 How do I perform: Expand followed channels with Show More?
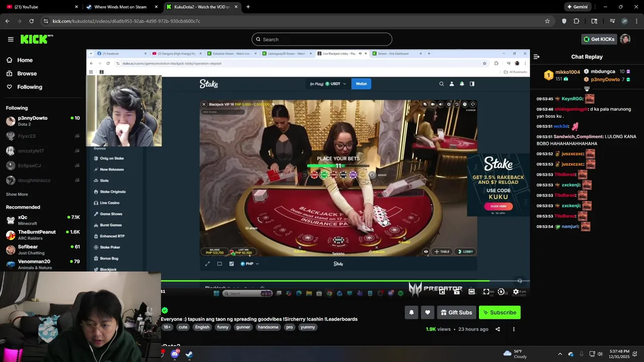[x=17, y=194]
